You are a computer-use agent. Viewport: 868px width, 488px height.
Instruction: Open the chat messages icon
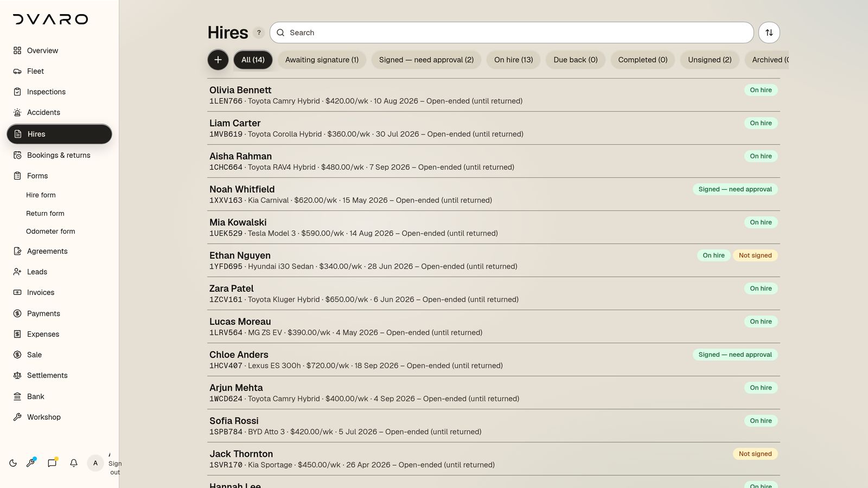click(x=52, y=463)
